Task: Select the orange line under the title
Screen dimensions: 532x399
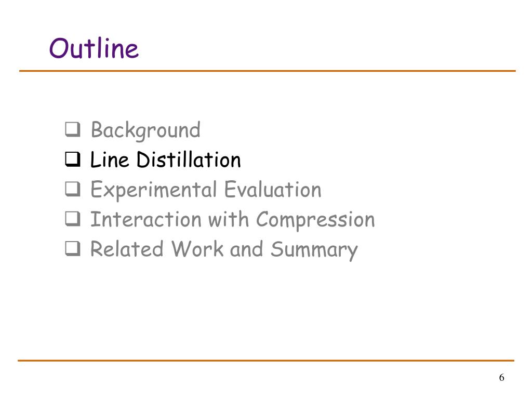Action: (268, 71)
